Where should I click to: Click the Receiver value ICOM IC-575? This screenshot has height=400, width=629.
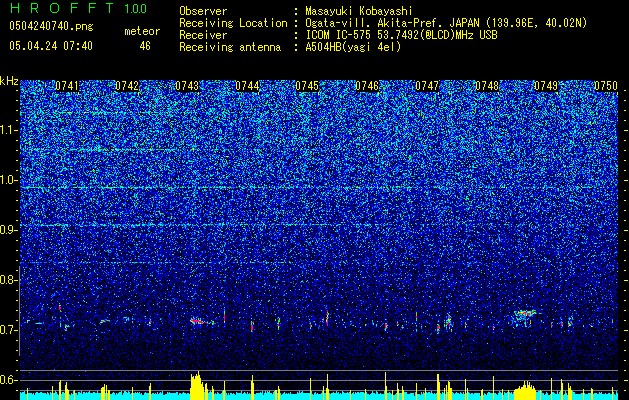coord(339,35)
